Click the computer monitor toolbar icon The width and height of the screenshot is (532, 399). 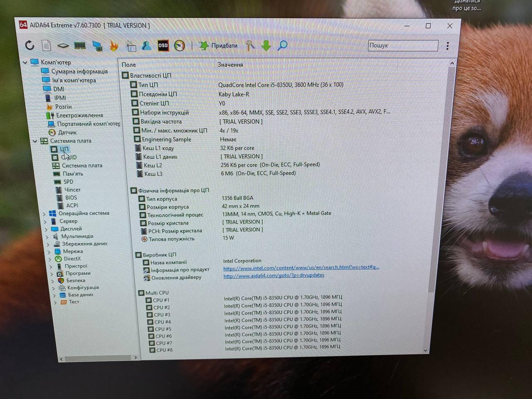[x=97, y=46]
